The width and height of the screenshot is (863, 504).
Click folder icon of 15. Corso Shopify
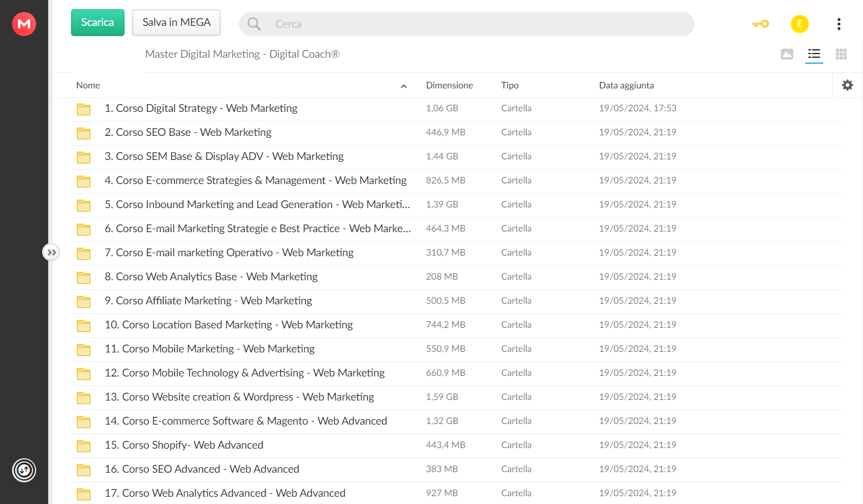tap(84, 446)
